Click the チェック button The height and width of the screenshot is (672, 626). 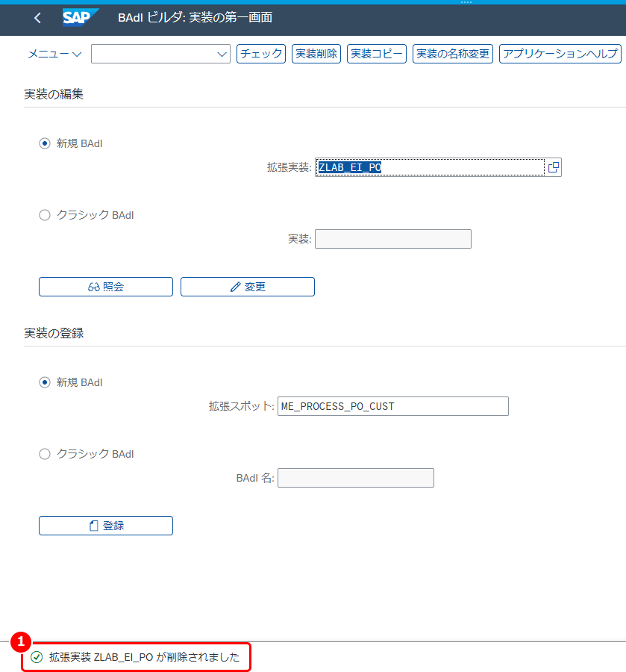coord(261,54)
